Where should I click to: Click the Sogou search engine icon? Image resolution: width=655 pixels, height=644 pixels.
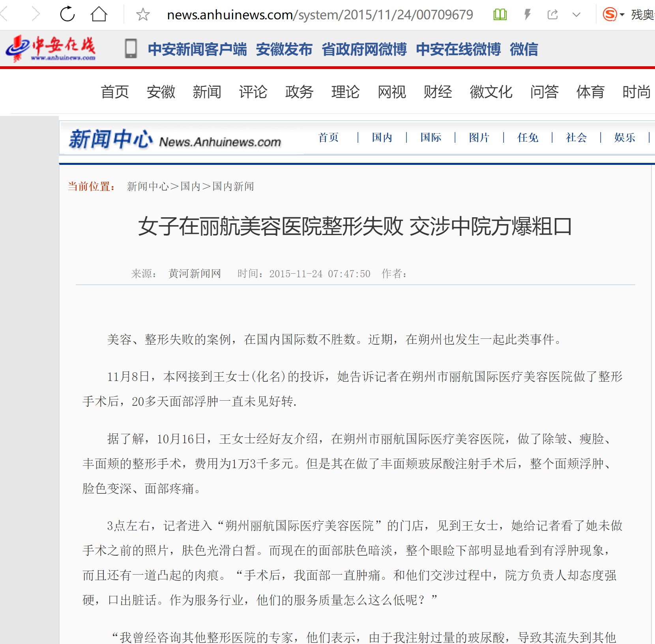click(x=610, y=15)
